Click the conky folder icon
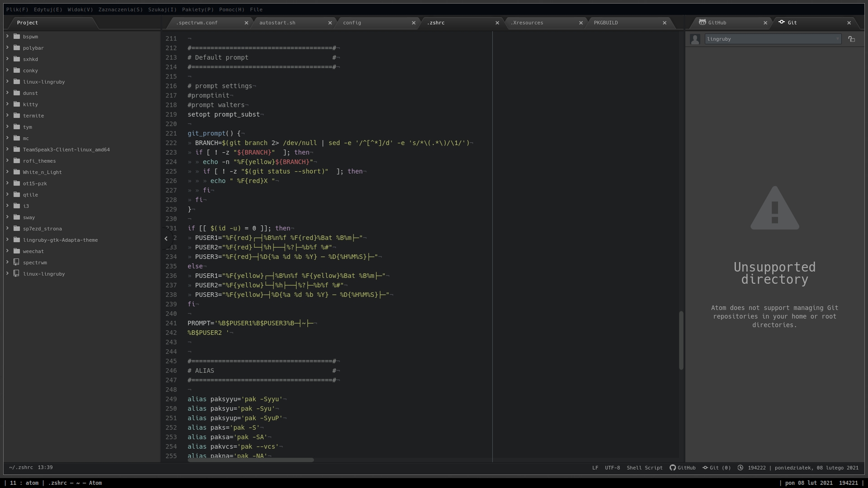 [17, 70]
